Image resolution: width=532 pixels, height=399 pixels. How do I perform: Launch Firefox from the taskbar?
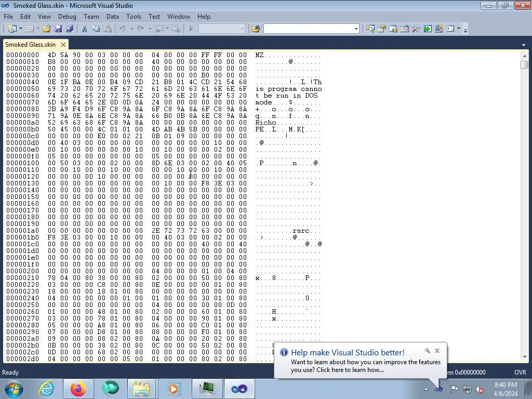[78, 389]
